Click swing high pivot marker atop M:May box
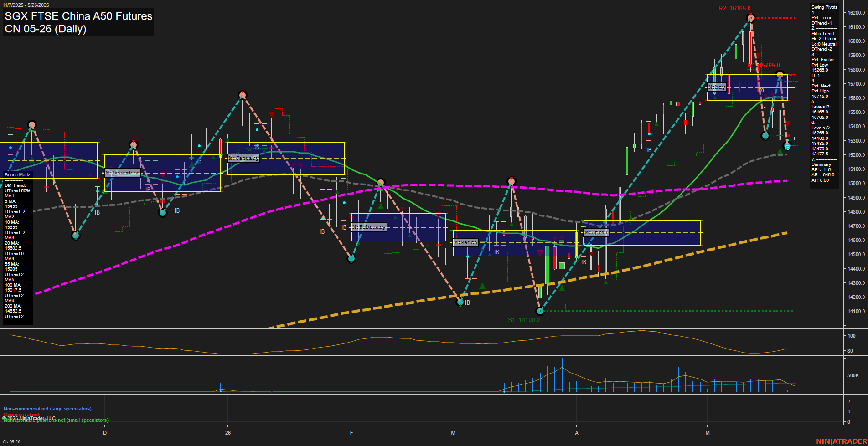 pyautogui.click(x=780, y=75)
